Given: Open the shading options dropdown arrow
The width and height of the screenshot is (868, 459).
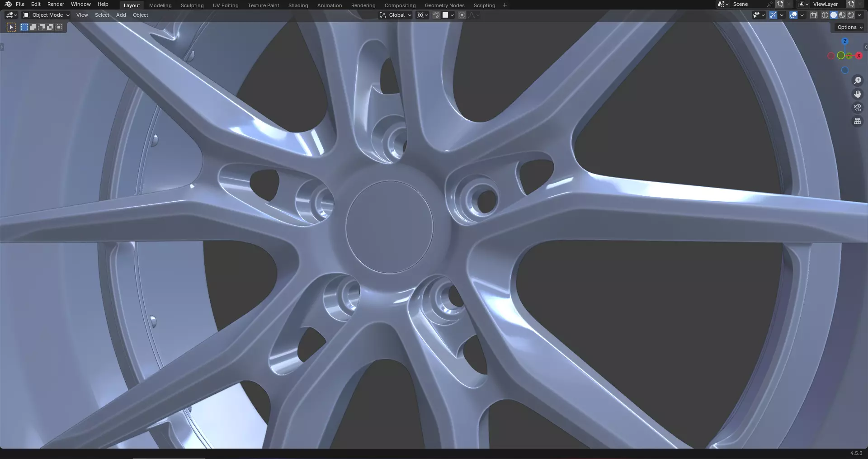Looking at the screenshot, I should tap(859, 15).
